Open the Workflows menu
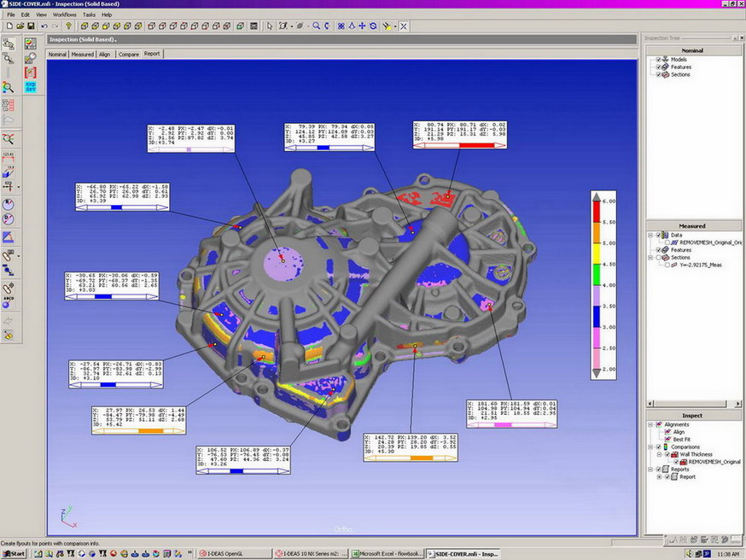 (65, 15)
